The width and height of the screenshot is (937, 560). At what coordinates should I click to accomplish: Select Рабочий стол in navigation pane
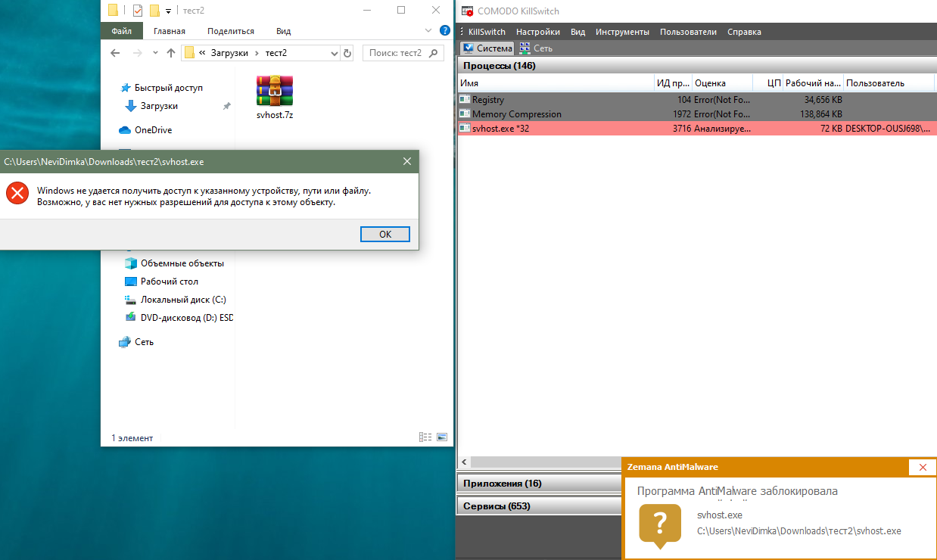coord(169,282)
